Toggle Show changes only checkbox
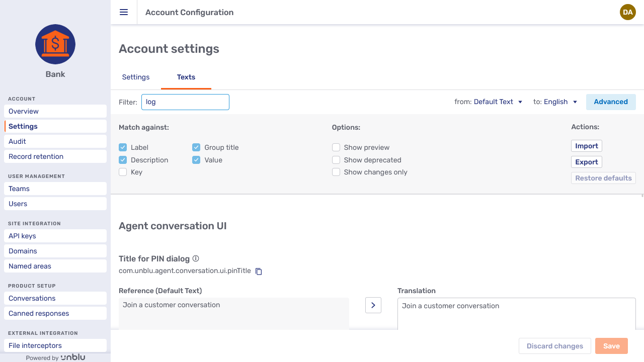 click(x=336, y=172)
